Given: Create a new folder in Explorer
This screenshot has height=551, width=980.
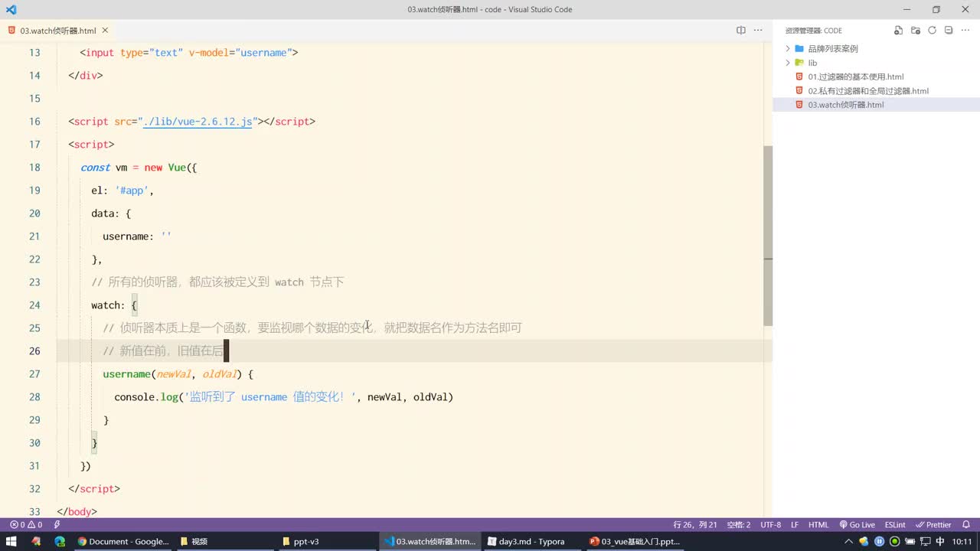Looking at the screenshot, I should pyautogui.click(x=916, y=31).
